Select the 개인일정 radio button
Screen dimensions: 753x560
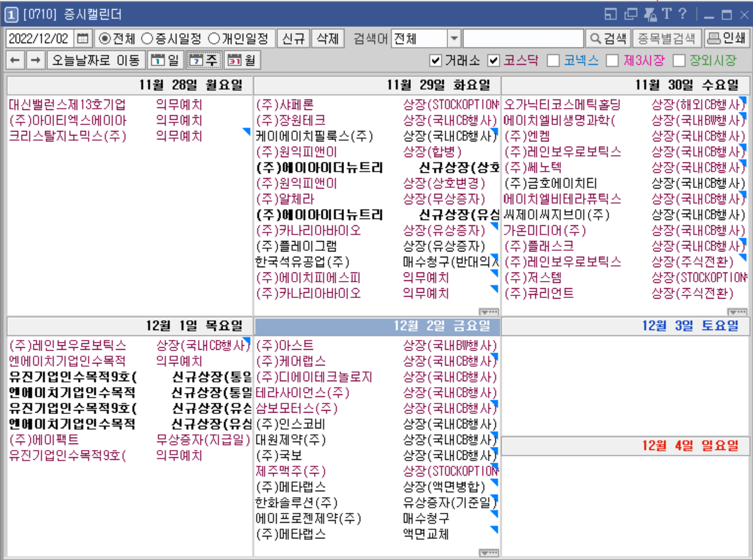(214, 39)
